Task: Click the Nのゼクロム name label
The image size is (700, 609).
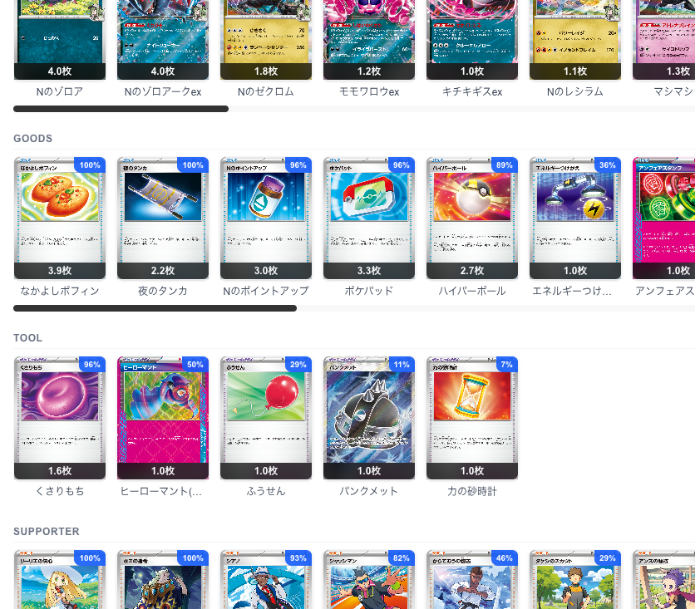Action: pyautogui.click(x=266, y=92)
